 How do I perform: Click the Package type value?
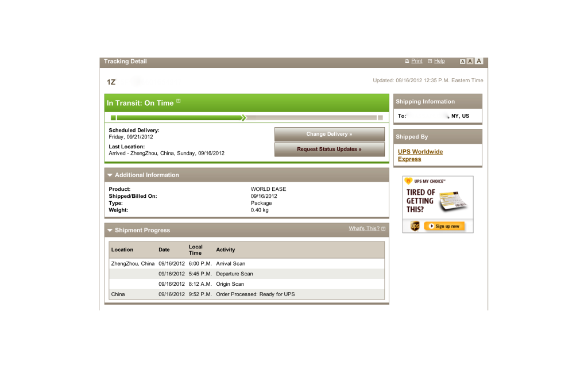[x=261, y=203]
